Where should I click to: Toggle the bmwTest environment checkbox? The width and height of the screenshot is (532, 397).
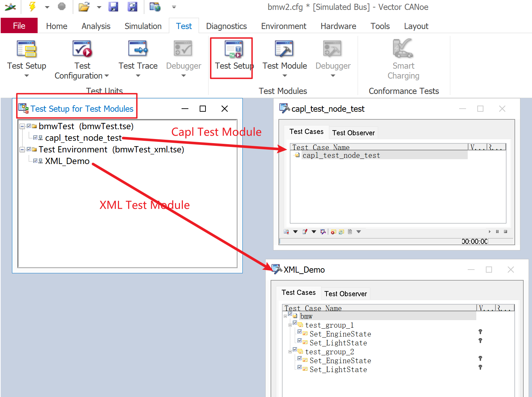[29, 126]
